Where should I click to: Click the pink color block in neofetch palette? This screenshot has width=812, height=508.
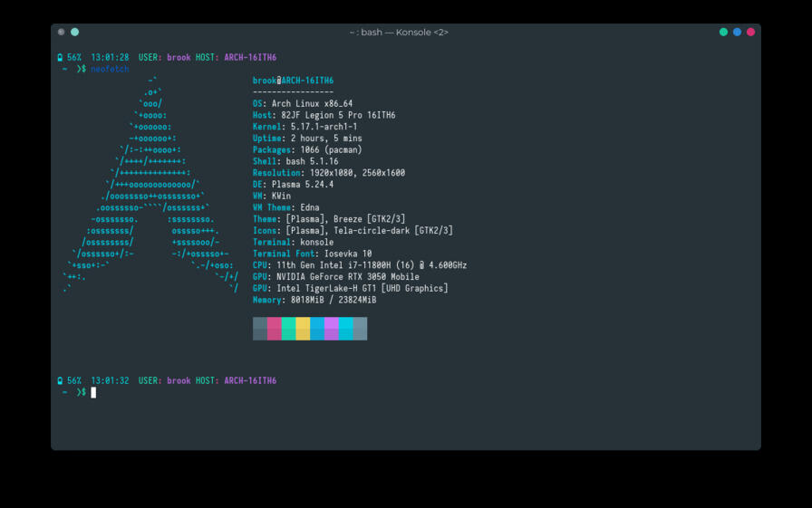coord(274,329)
